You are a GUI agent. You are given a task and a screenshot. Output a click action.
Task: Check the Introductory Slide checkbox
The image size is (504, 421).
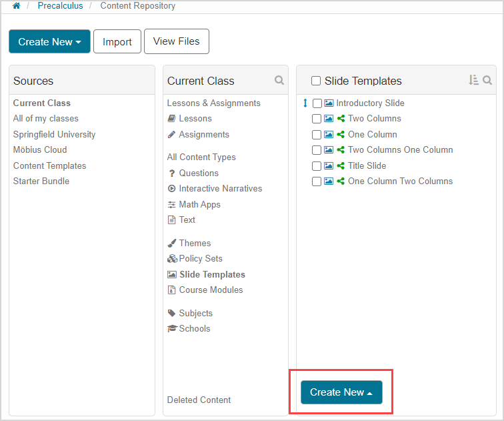point(317,103)
